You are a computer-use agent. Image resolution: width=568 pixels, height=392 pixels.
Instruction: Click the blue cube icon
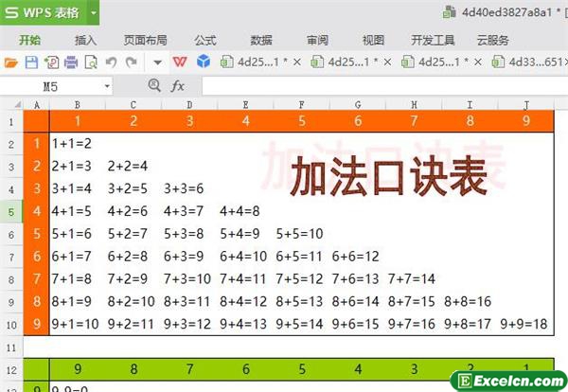click(x=204, y=62)
